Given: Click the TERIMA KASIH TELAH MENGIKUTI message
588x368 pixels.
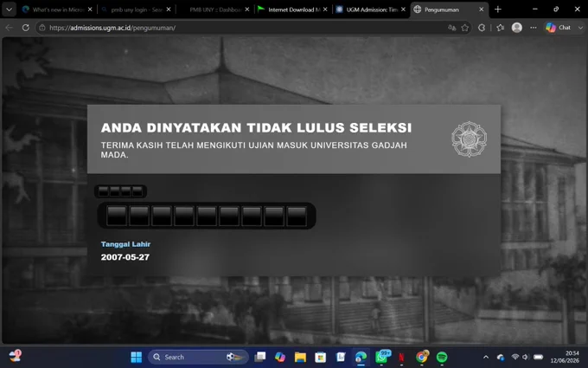Looking at the screenshot, I should pos(254,150).
